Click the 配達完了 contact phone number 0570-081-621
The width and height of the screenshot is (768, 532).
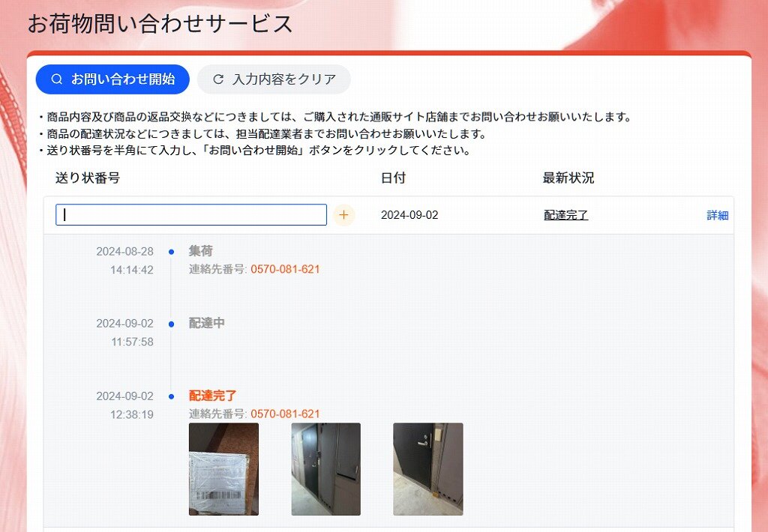coord(285,414)
